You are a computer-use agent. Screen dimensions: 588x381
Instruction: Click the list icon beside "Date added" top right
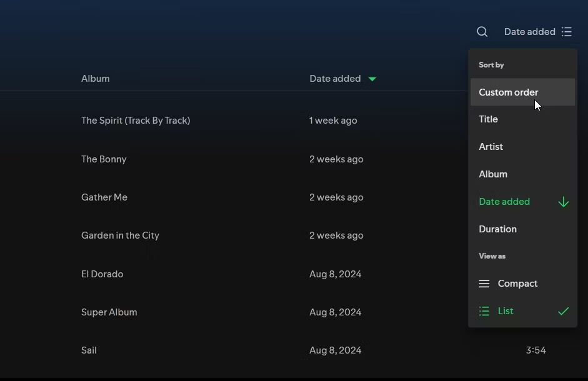[566, 31]
